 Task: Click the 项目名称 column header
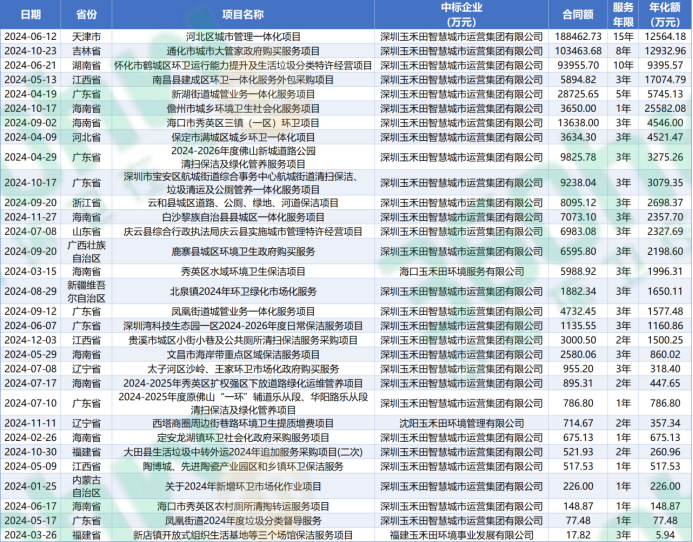(243, 14)
